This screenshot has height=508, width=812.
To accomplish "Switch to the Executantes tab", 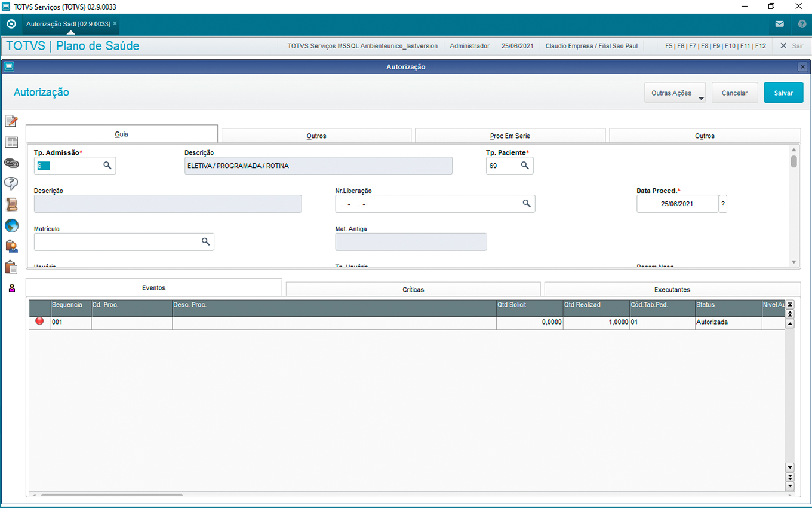I will coord(672,289).
